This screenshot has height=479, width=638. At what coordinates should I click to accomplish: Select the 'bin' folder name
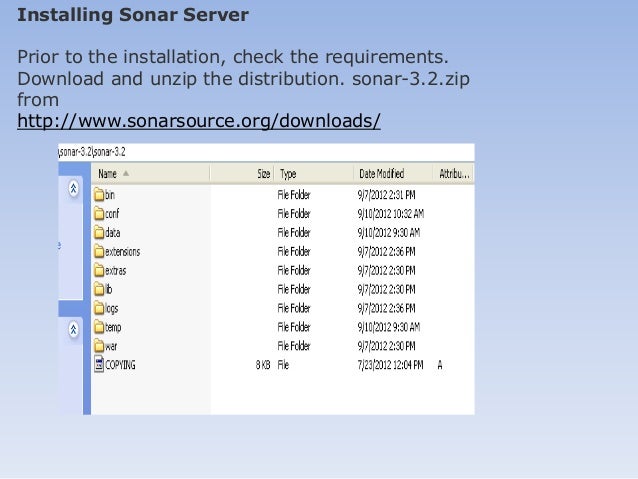coord(110,195)
